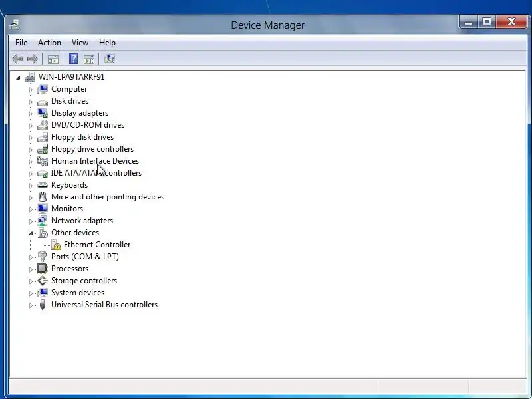Open Help via the blue question mark icon
Viewport: 532px width, 399px height.
tap(73, 59)
